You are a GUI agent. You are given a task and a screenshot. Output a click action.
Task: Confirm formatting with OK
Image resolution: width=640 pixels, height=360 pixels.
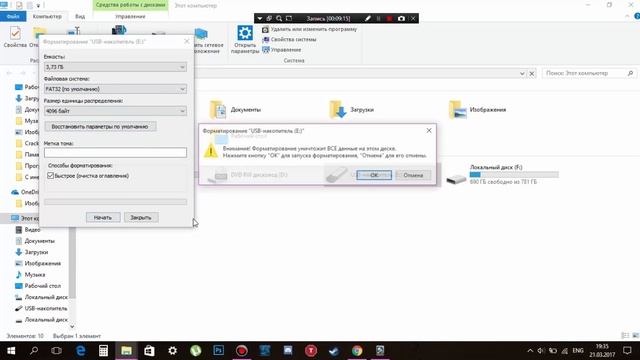pos(374,175)
